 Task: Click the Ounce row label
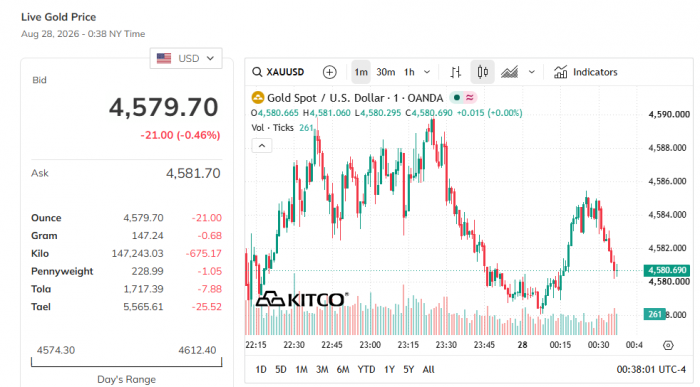(x=46, y=218)
